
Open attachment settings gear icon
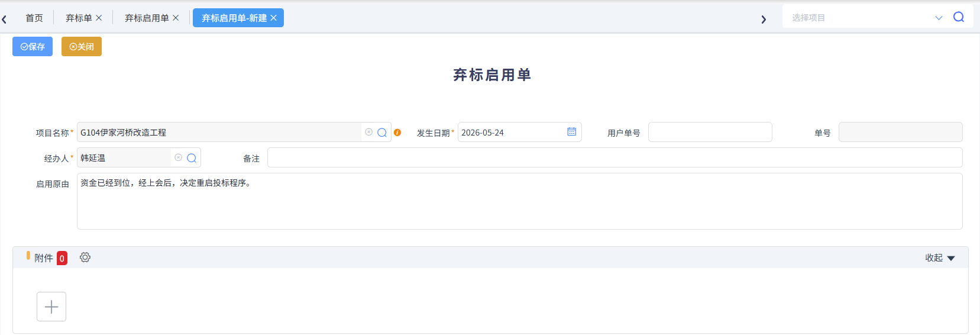coord(85,257)
